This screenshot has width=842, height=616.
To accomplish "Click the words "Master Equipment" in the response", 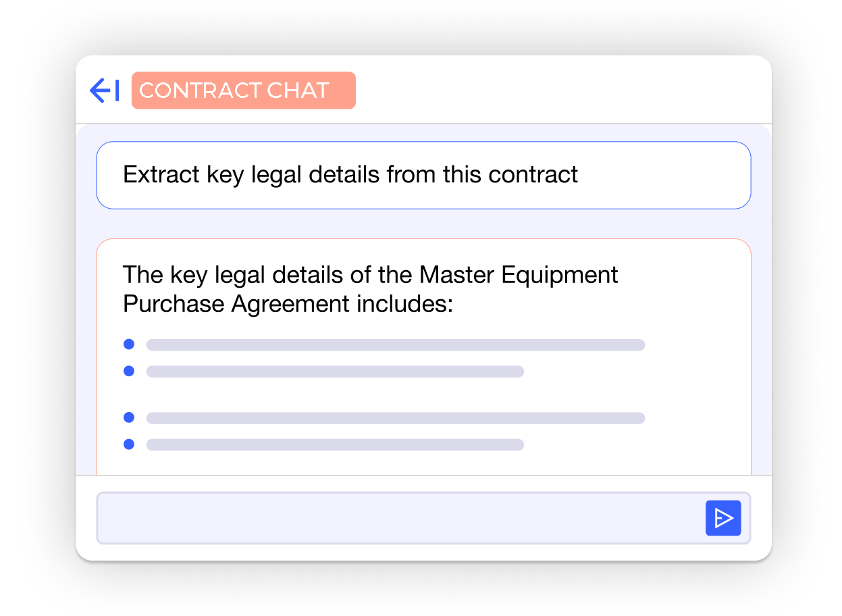I will 518,276.
